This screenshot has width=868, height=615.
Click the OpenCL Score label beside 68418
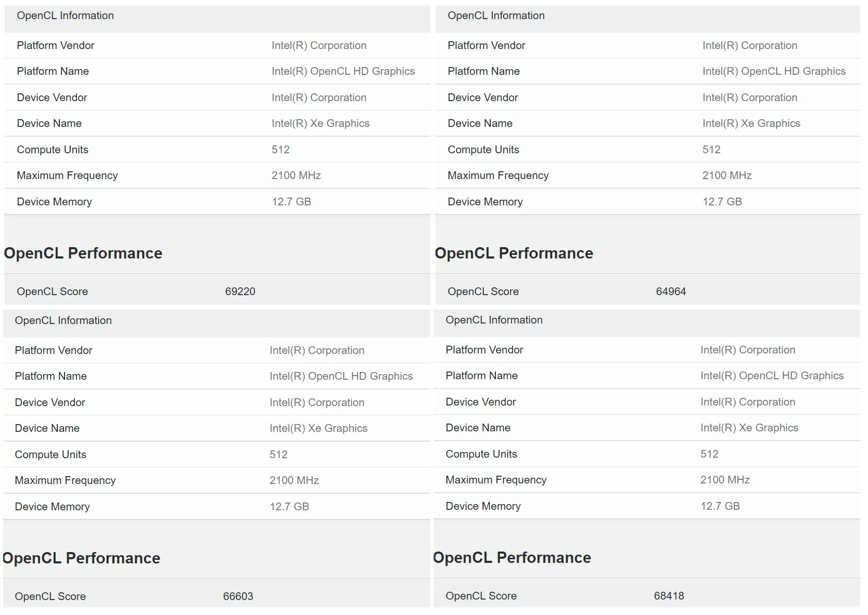(x=481, y=596)
